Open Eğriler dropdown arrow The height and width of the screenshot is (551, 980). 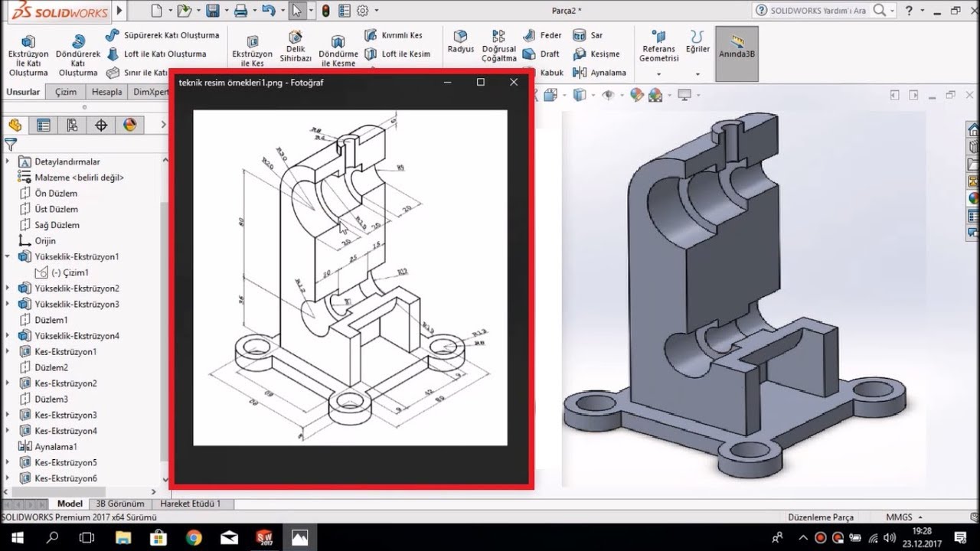point(697,74)
